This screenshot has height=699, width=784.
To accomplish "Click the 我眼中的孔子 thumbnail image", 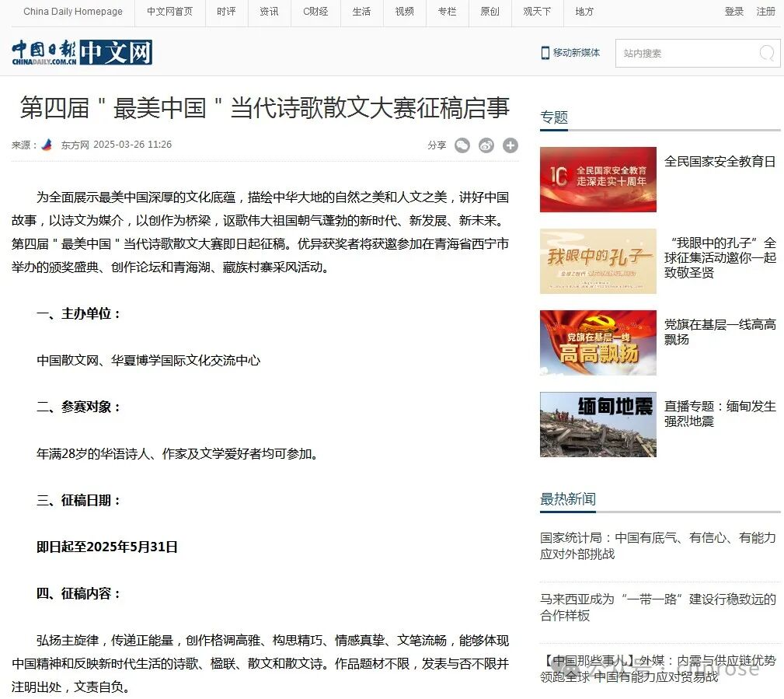I will point(598,261).
